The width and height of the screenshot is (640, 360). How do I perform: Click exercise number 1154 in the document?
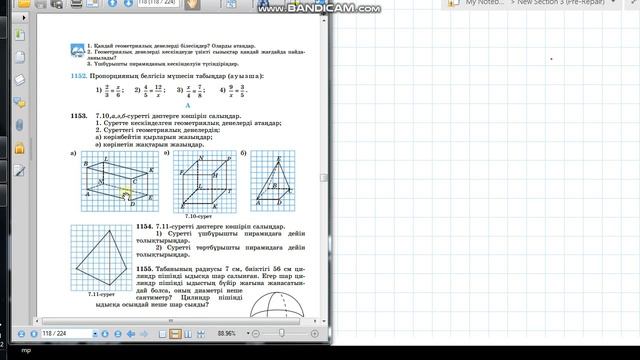pos(144,226)
